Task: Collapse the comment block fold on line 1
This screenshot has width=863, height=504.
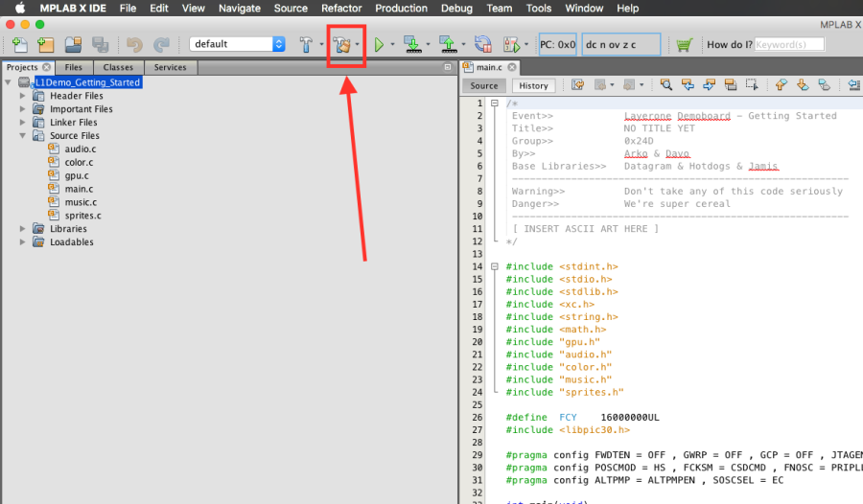Action: pos(494,103)
